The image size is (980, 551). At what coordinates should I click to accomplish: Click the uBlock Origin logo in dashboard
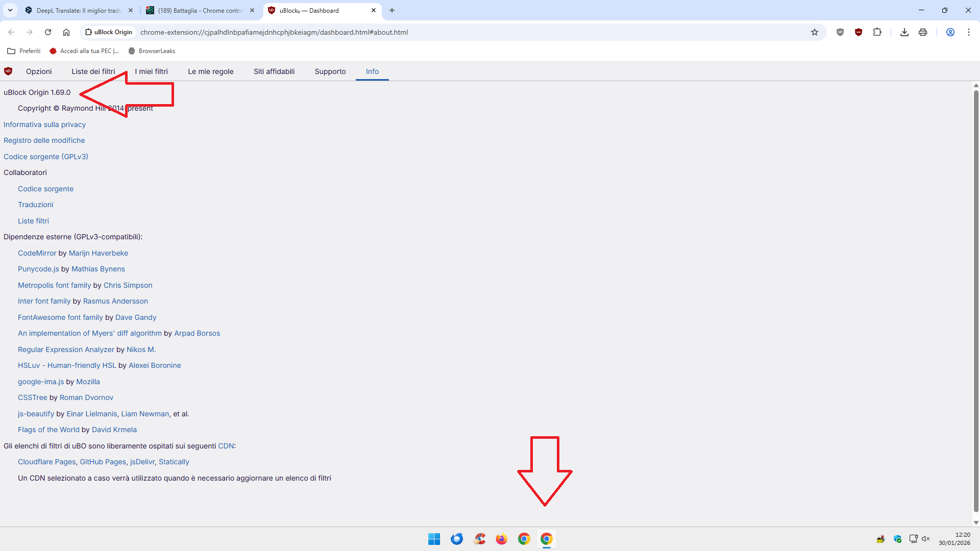(x=8, y=71)
